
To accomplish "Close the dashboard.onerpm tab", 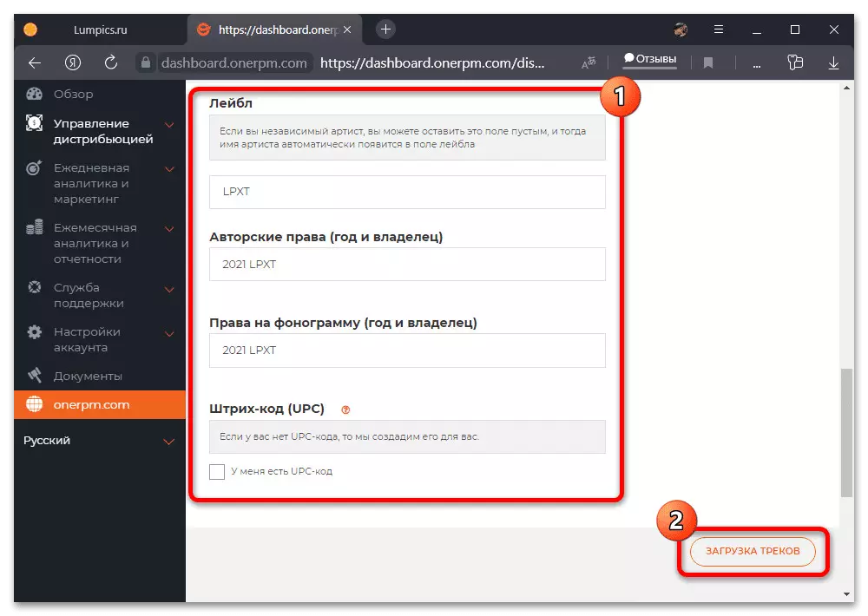I will pos(347,29).
